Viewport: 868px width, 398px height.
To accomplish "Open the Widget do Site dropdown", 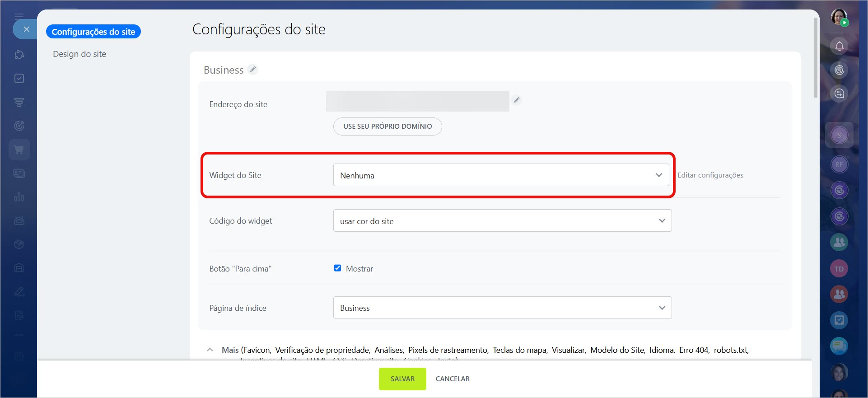I will point(501,175).
